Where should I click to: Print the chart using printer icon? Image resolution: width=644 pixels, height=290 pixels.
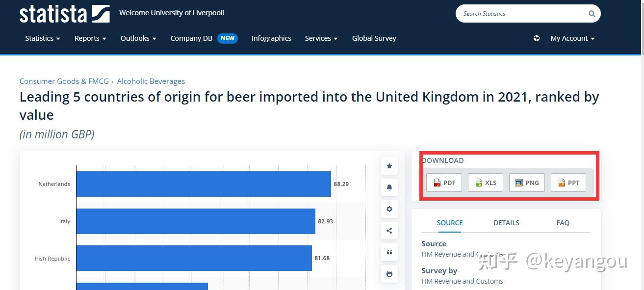point(389,274)
